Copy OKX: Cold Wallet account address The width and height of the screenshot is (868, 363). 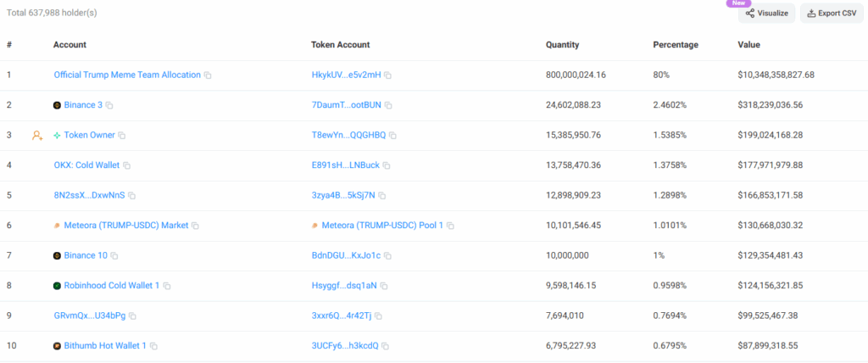tap(127, 165)
